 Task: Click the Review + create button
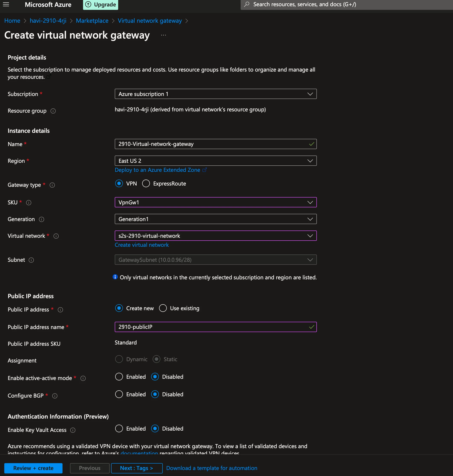33,468
